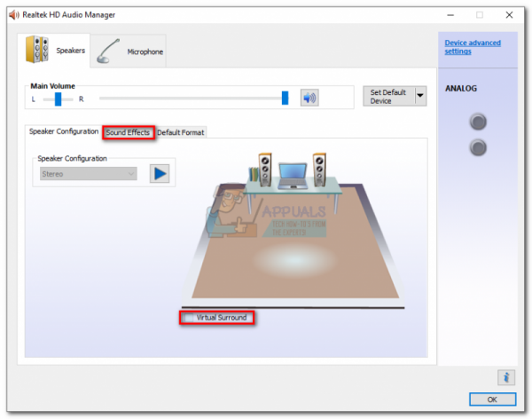Open the Stereo speaker configuration dropdown
This screenshot has width=532, height=419.
89,174
